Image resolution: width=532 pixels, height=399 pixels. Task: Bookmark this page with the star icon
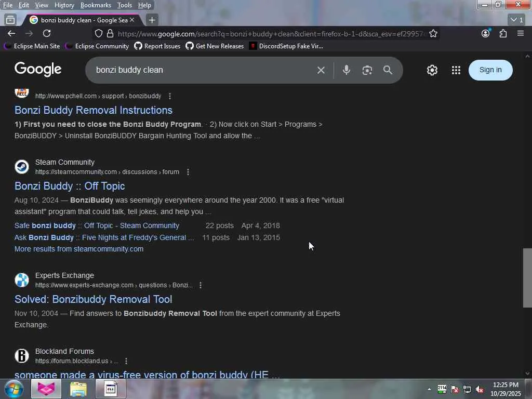(x=433, y=34)
